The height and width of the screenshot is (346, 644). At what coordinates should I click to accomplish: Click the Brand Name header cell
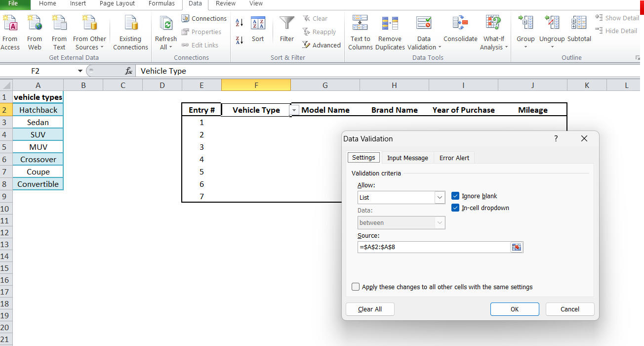click(394, 110)
